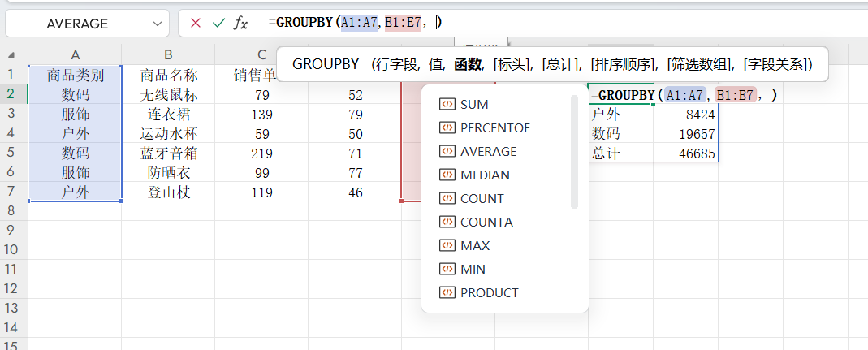Choose AVERAGE from the function suggestion list
This screenshot has width=868, height=350.
(488, 152)
